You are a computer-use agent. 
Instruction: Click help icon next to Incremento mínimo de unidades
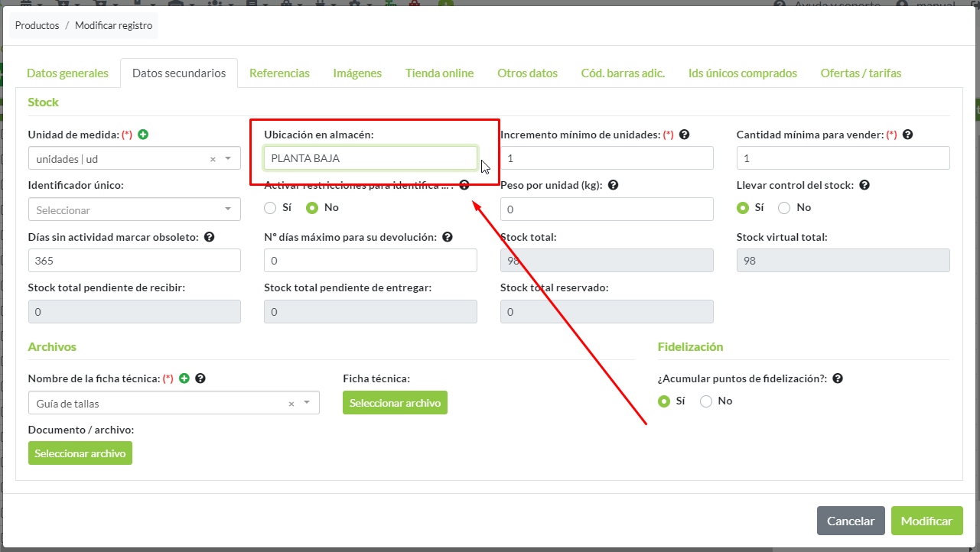685,135
